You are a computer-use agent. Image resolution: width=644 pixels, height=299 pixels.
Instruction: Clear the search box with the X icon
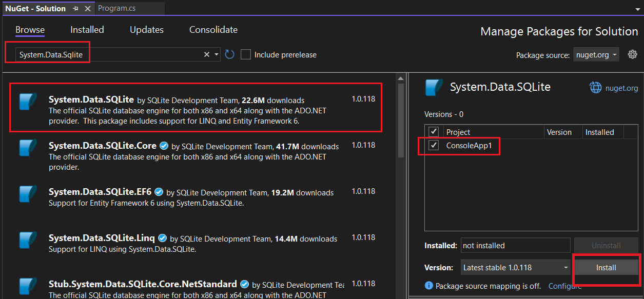[x=206, y=54]
